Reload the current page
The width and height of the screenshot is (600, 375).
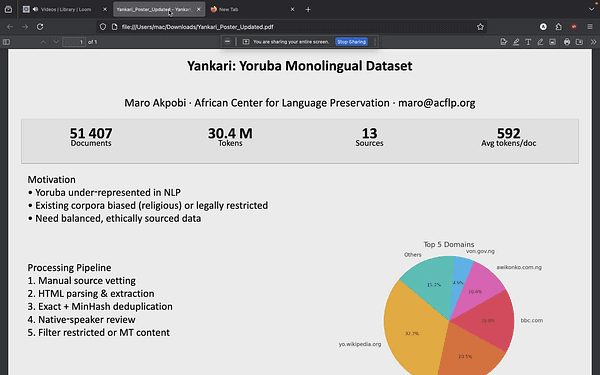[x=40, y=27]
